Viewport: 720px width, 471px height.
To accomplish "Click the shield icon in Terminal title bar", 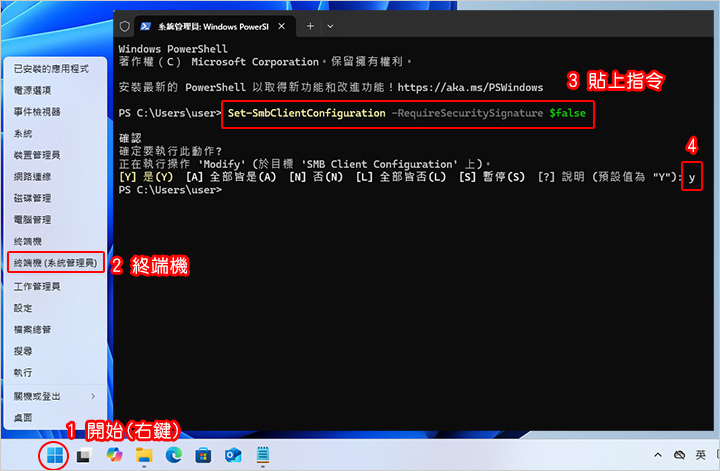I will click(x=124, y=26).
